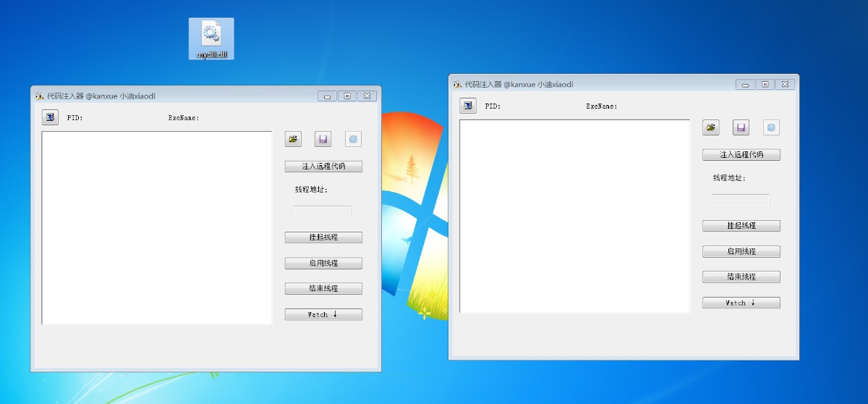Click 线程地址: label in left window
The width and height of the screenshot is (868, 404).
click(x=311, y=190)
